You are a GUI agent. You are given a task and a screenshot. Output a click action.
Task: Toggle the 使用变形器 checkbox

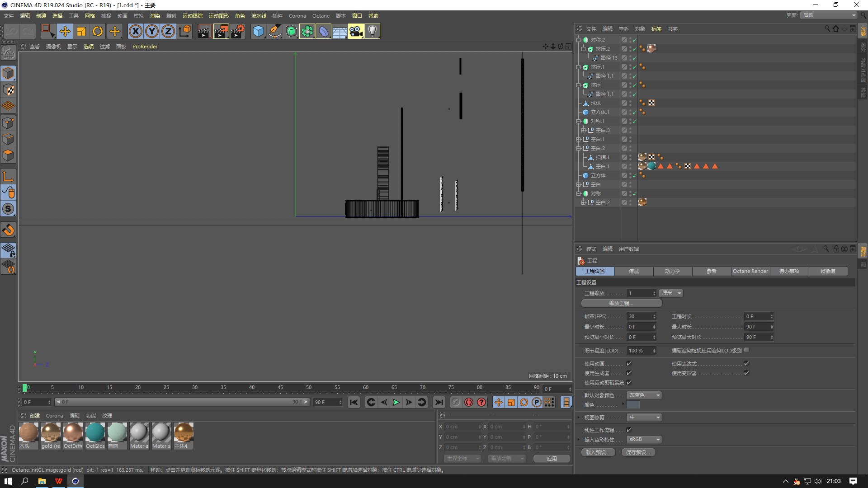(746, 373)
